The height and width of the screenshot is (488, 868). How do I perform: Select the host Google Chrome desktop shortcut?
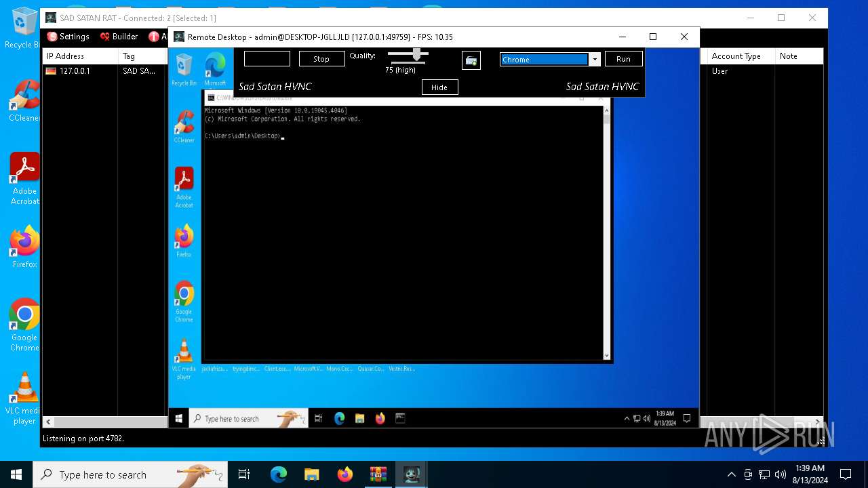(x=24, y=325)
